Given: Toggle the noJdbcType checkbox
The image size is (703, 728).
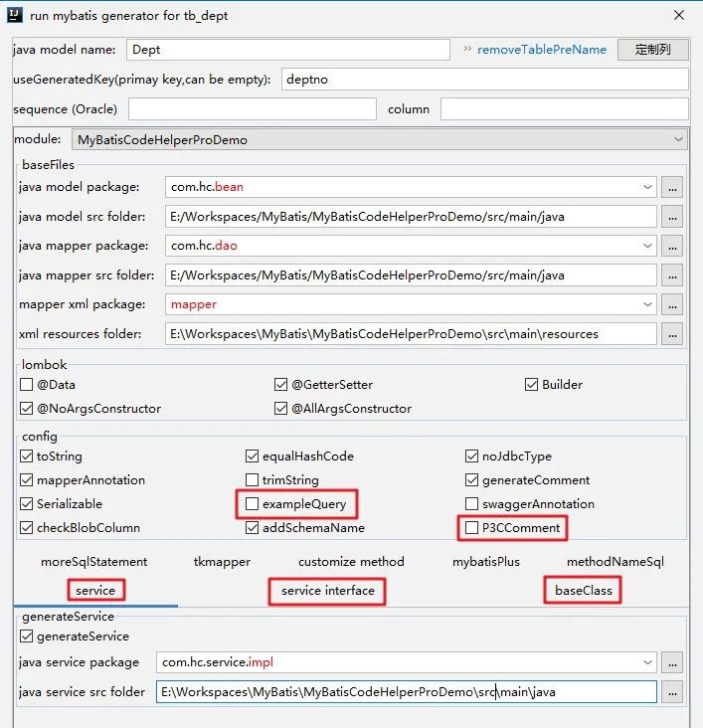Looking at the screenshot, I should click(x=471, y=455).
